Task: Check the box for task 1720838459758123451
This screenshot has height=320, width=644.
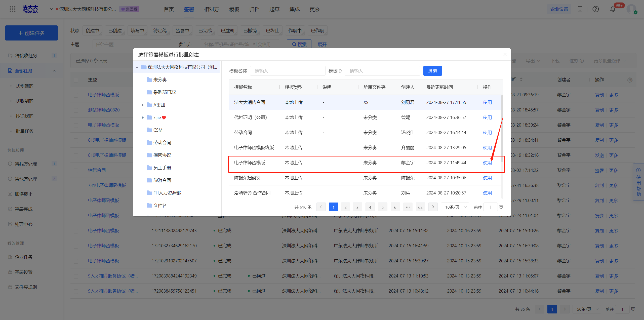Action: tap(76, 291)
